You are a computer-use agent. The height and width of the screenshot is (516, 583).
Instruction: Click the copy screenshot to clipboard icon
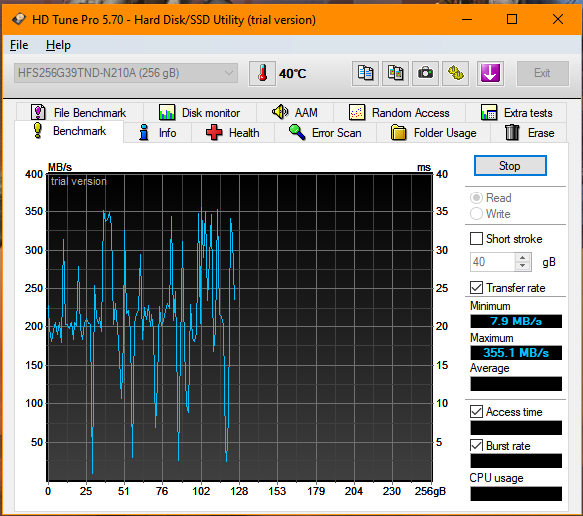point(395,73)
